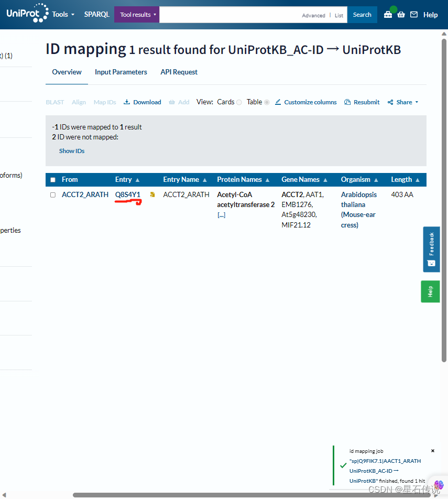Click the List search link
The height and width of the screenshot is (499, 448).
click(339, 15)
